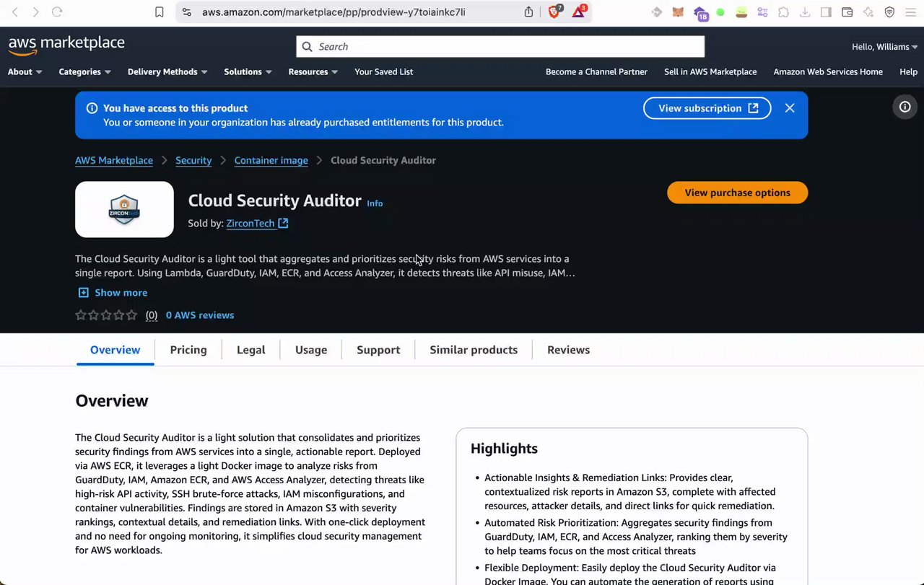The height and width of the screenshot is (585, 924).
Task: Switch to the Pricing tab
Action: 188,350
